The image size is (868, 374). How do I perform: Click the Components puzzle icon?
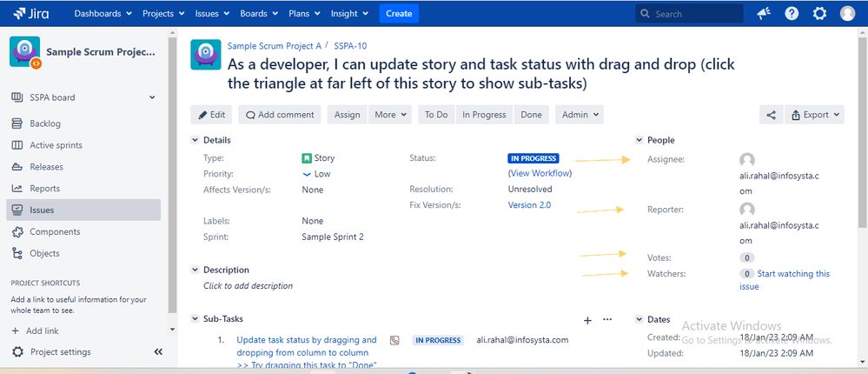[x=17, y=231]
